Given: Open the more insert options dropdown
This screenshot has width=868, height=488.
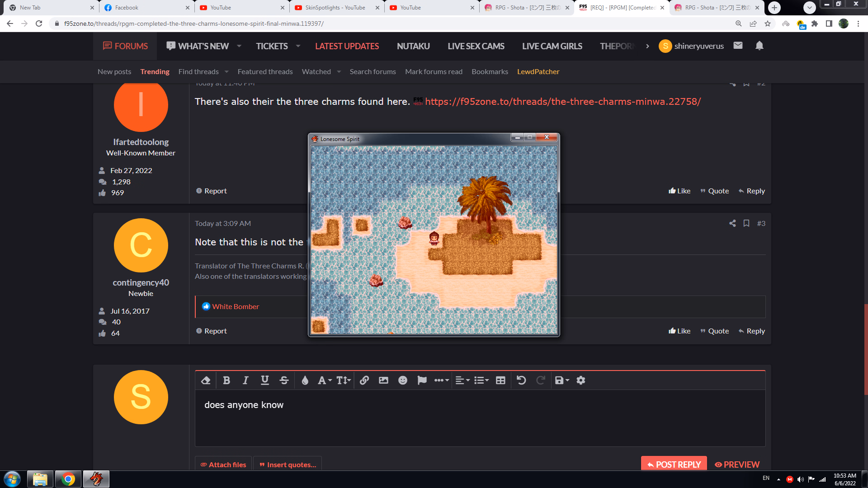Looking at the screenshot, I should (x=442, y=380).
